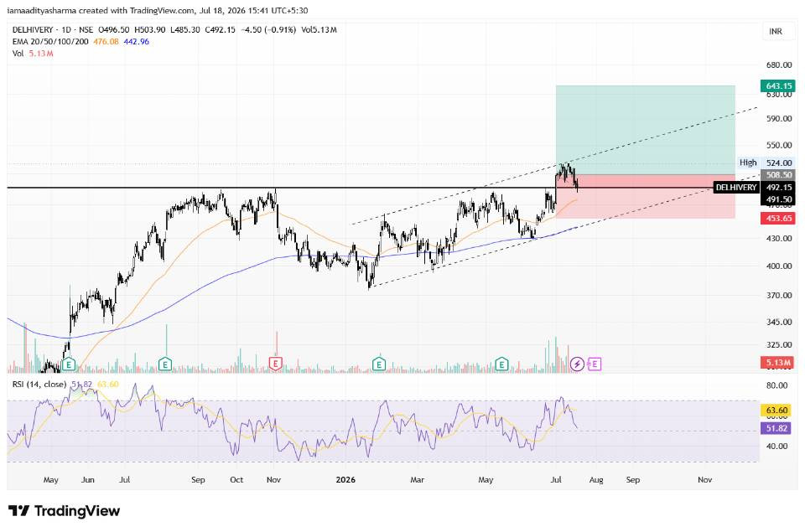Click the 325.00 price axis label
The height and width of the screenshot is (532, 805).
tap(779, 344)
